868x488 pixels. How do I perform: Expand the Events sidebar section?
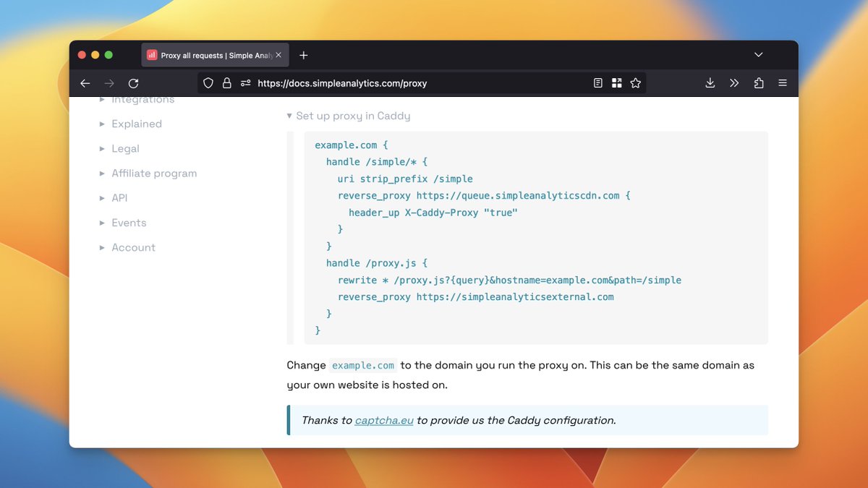[123, 223]
